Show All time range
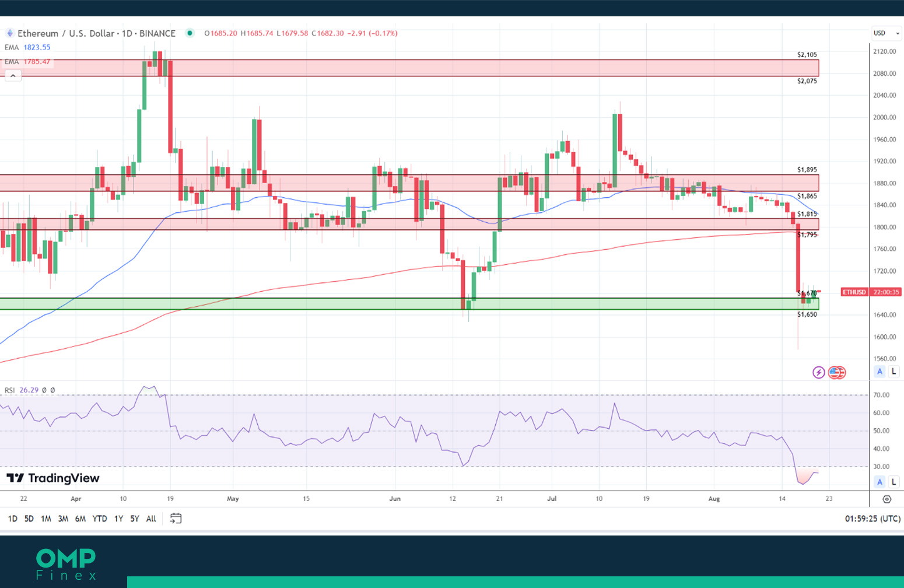 pos(151,519)
